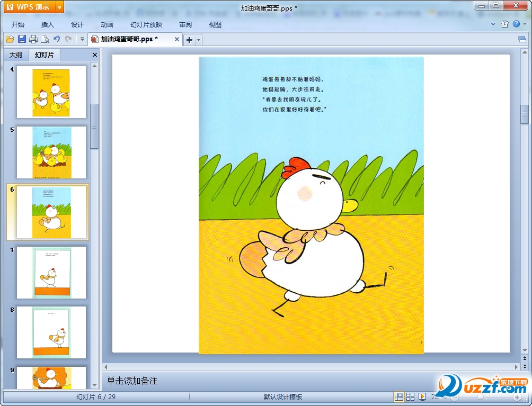Toggle the task pane icon at right
This screenshot has width=532, height=406.
click(x=522, y=39)
